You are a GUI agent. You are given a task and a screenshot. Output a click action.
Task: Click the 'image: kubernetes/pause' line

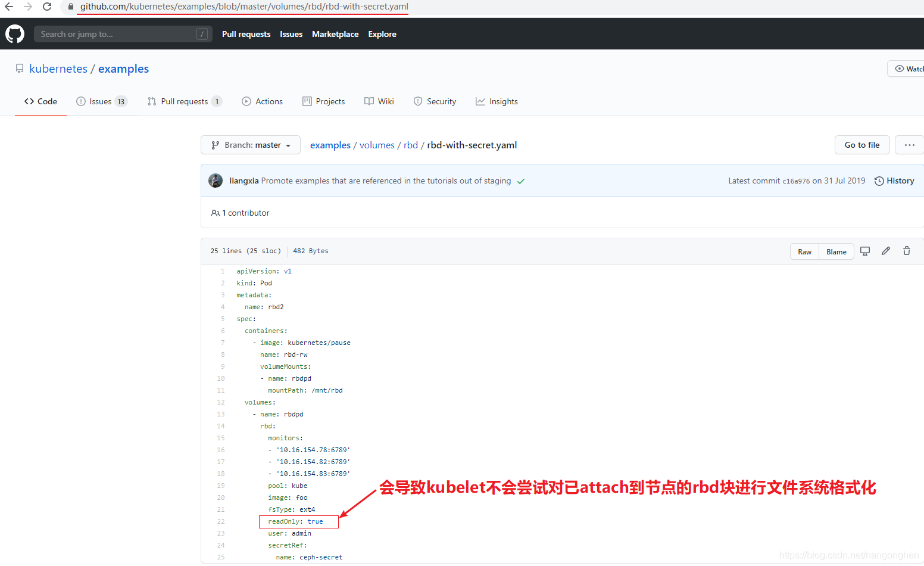tap(301, 343)
